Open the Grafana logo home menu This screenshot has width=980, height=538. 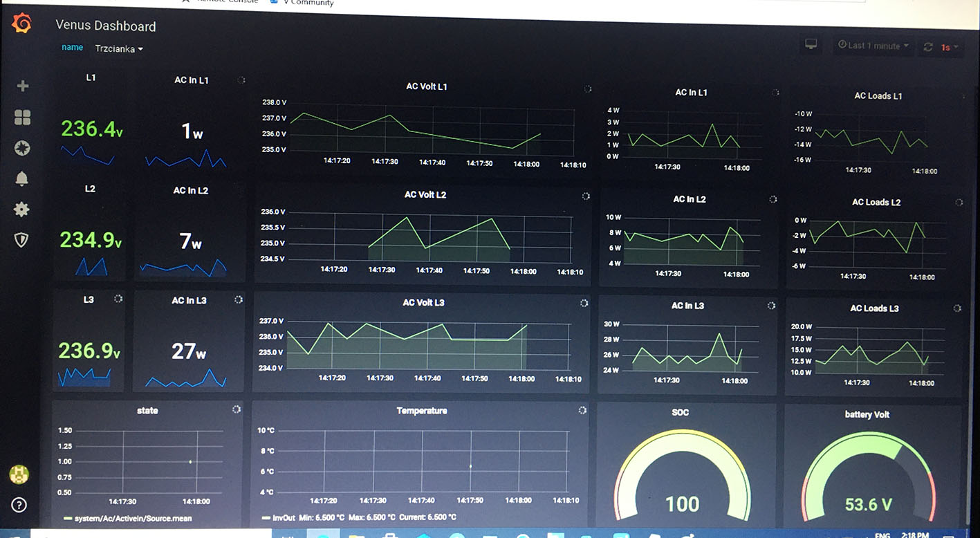pos(21,24)
